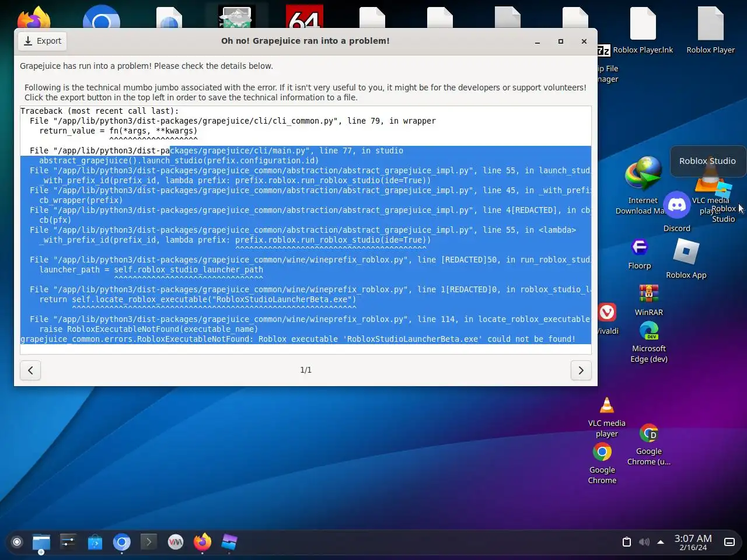Viewport: 747px width, 560px height.
Task: Switch to the Grapejuice purple taskbar icon
Action: click(229, 542)
